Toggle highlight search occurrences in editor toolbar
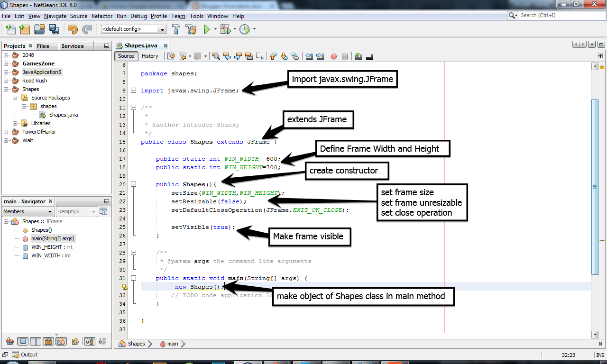607x364 pixels. (250, 56)
